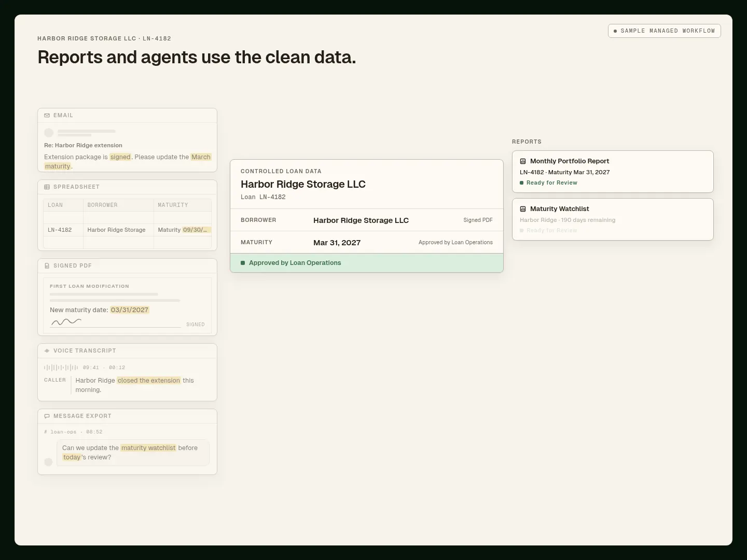
Task: Click the green dot beside Ready for Review
Action: [x=521, y=183]
